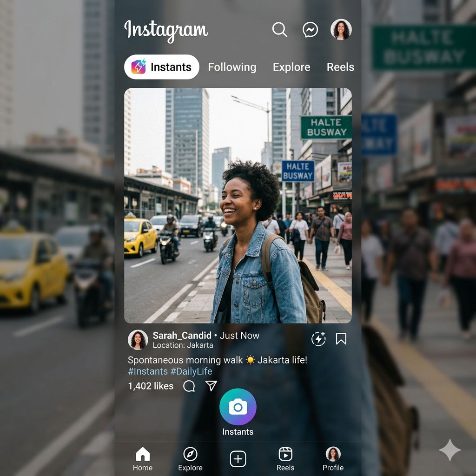This screenshot has height=476, width=476.
Task: Create new post with plus icon
Action: [238, 459]
